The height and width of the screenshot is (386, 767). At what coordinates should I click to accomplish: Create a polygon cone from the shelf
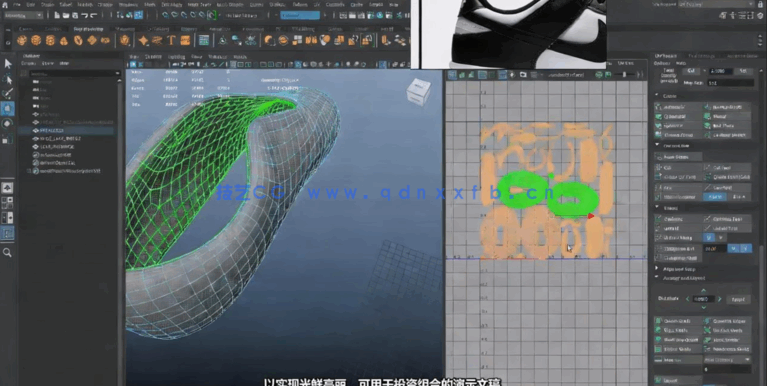(64, 41)
